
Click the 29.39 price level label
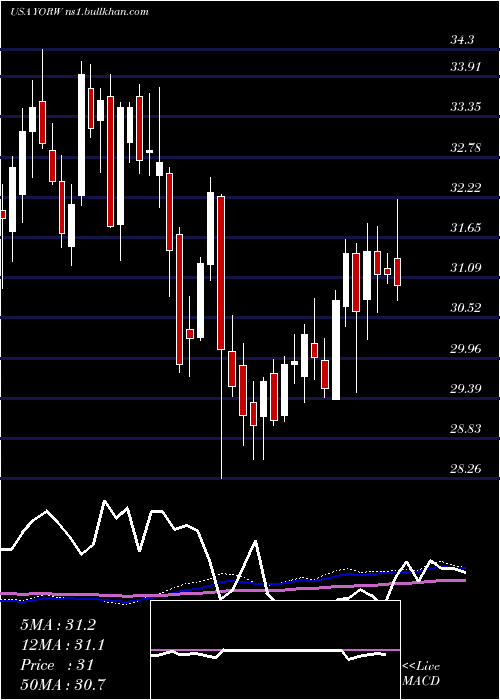pyautogui.click(x=465, y=388)
